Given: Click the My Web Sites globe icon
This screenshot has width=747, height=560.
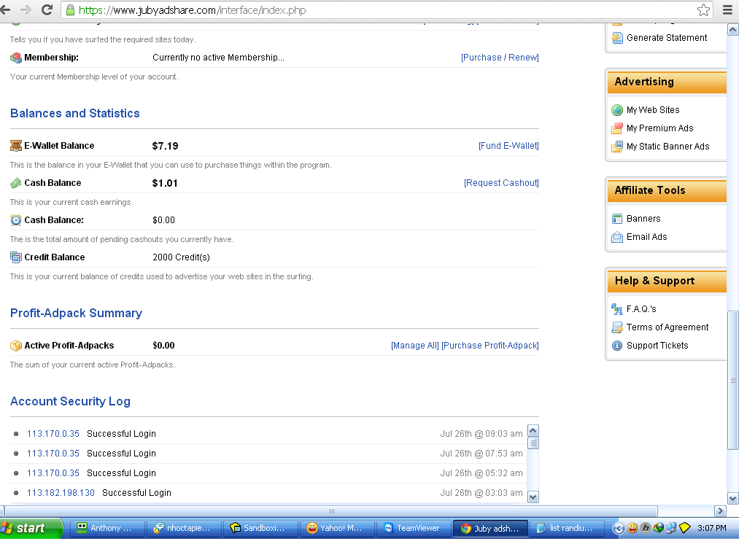Looking at the screenshot, I should click(617, 110).
